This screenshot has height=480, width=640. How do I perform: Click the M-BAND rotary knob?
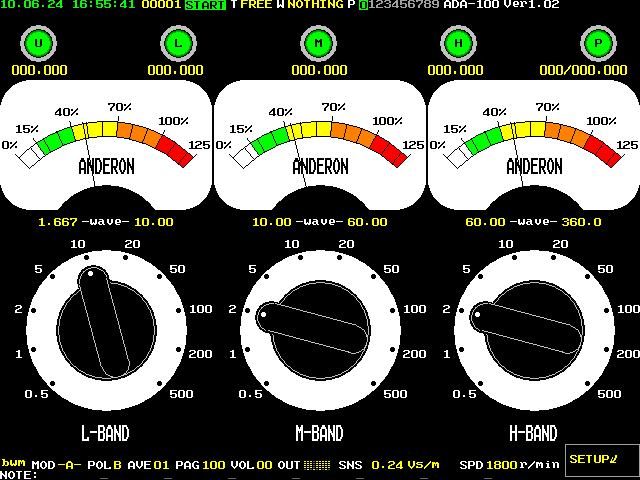320,324
